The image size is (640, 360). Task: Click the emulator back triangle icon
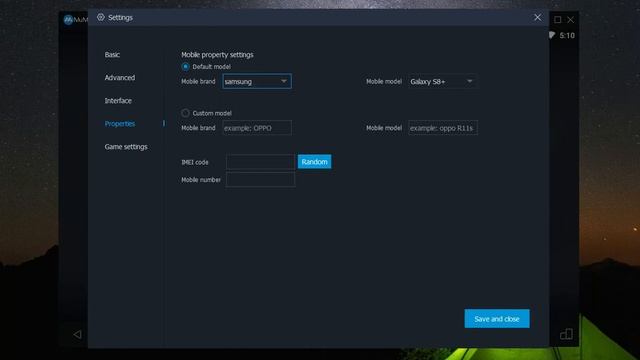77,335
